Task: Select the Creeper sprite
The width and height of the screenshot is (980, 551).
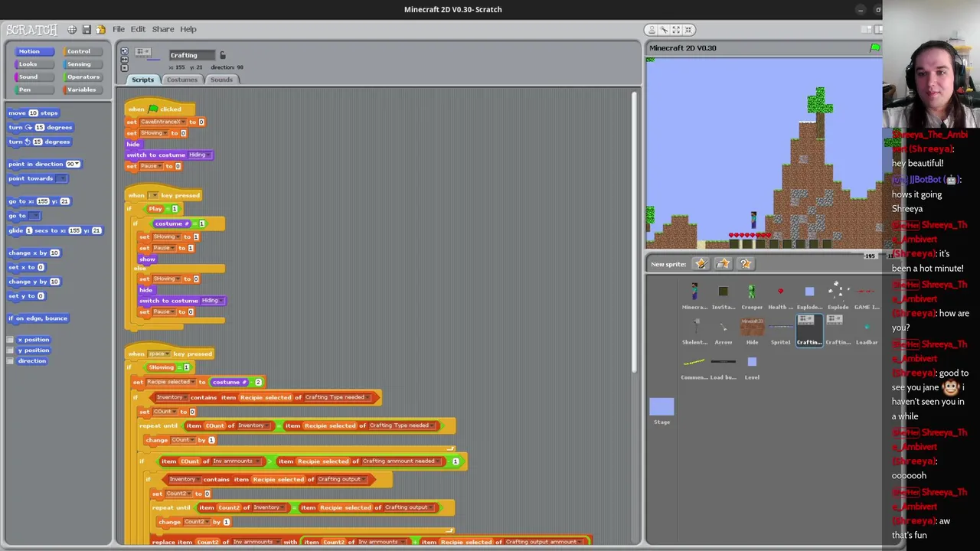Action: point(752,295)
